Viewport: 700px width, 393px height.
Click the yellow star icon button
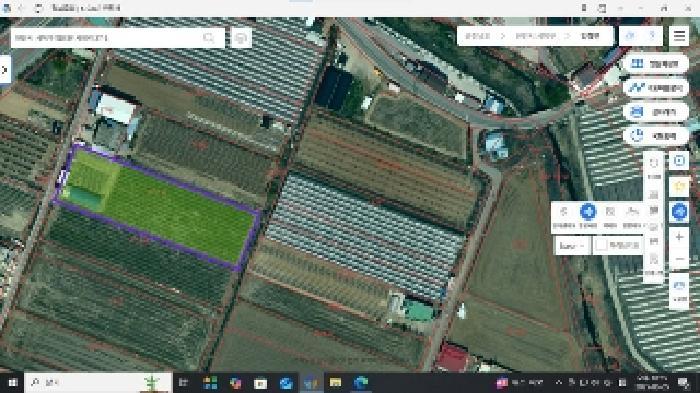[x=679, y=187]
